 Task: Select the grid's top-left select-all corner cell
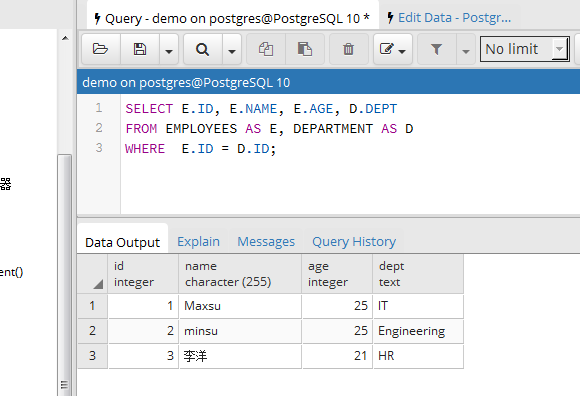(x=92, y=274)
